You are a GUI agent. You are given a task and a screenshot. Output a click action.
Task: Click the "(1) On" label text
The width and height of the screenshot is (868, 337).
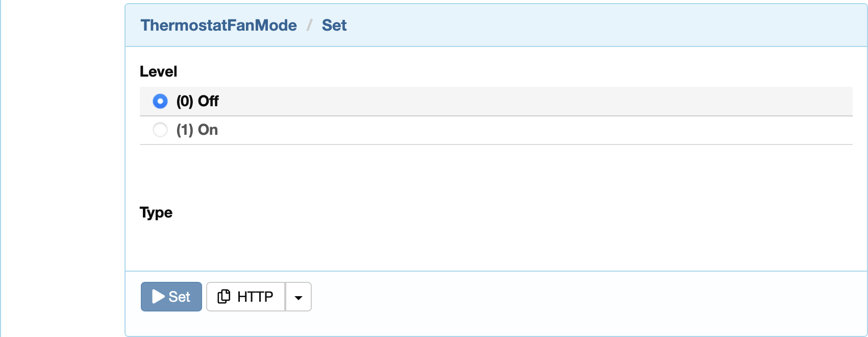pyautogui.click(x=197, y=130)
